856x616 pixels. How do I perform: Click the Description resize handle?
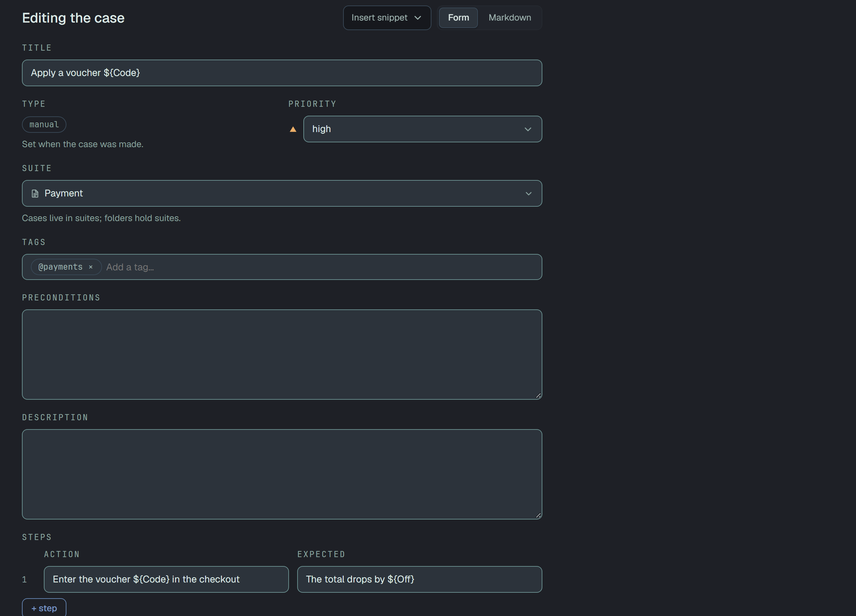tap(538, 515)
